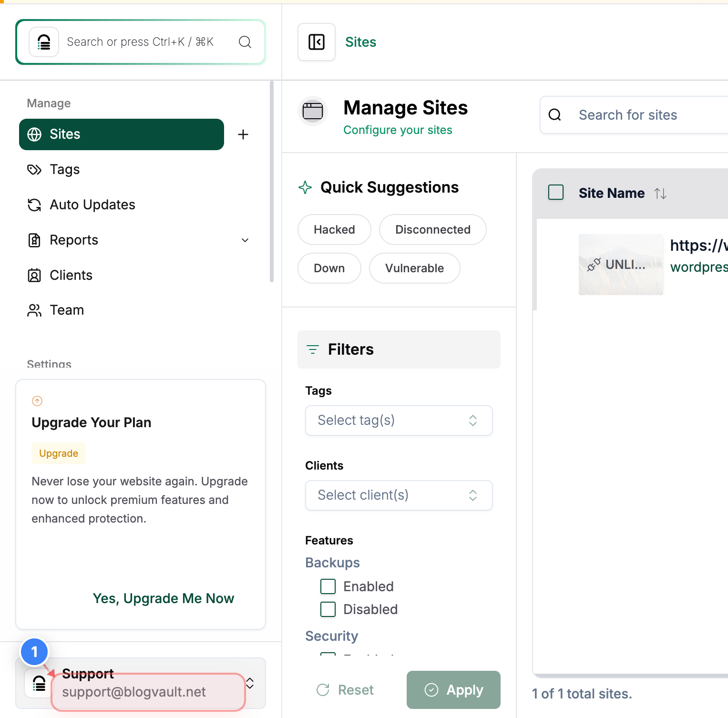
Task: Sort by Site Name arrows icon
Action: [660, 193]
